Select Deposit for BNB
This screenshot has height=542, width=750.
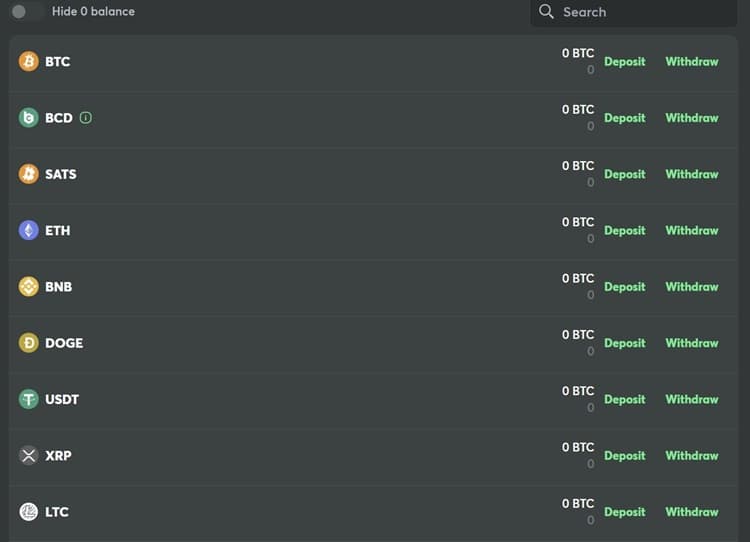[x=625, y=287]
